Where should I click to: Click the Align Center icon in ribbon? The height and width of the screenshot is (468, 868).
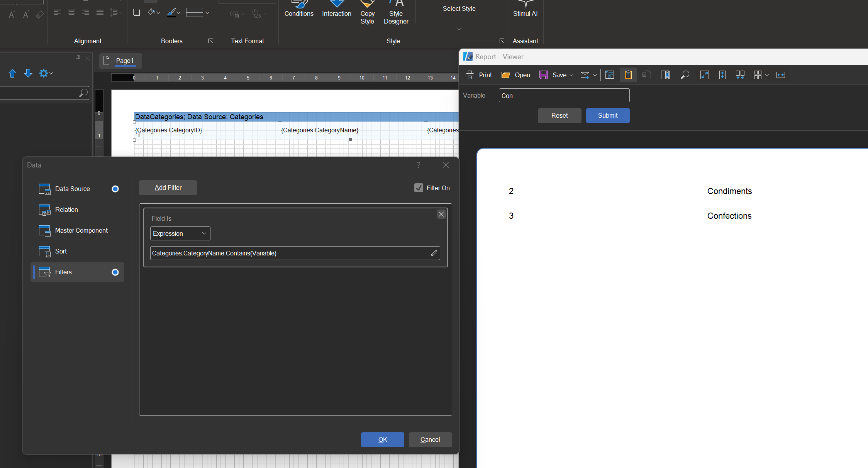coord(71,13)
